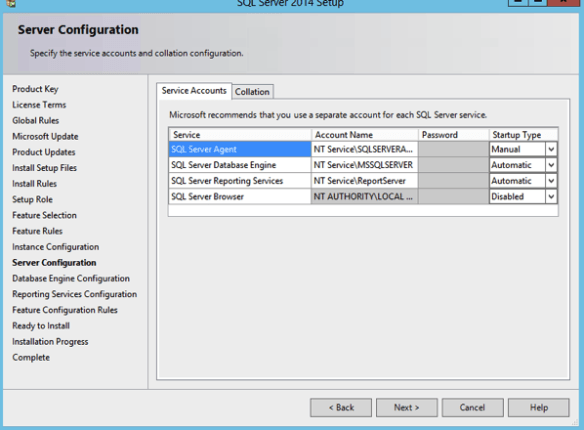Image resolution: width=584 pixels, height=430 pixels.
Task: Go back with the Back button
Action: point(341,408)
